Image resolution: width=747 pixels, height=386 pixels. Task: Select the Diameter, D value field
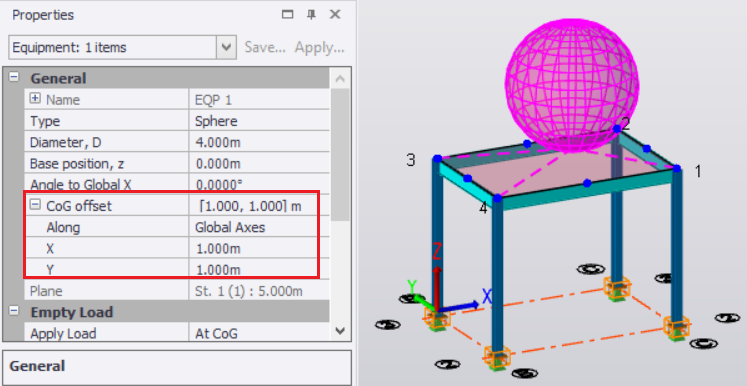259,142
